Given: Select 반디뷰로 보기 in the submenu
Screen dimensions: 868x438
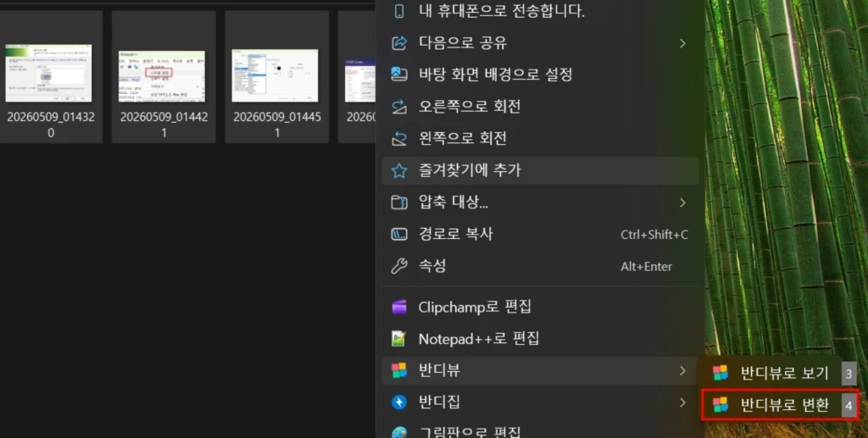Looking at the screenshot, I should coord(780,374).
